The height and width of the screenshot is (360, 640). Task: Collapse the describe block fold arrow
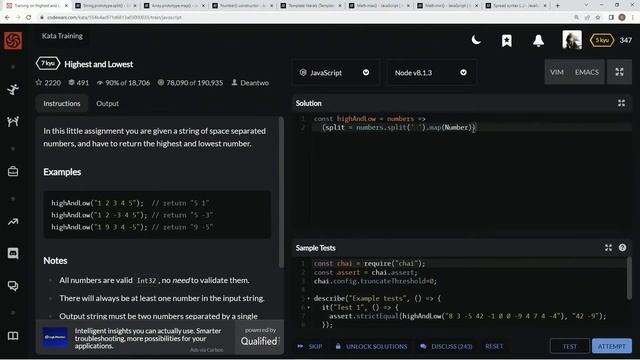[309, 298]
